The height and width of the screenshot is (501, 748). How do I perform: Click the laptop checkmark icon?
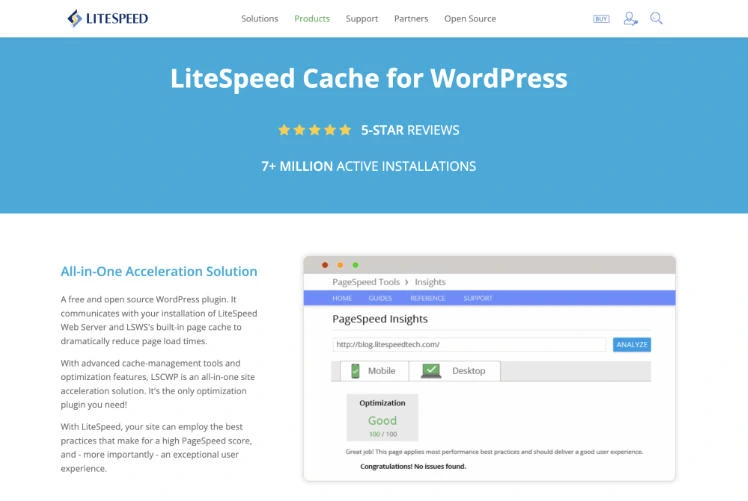431,371
